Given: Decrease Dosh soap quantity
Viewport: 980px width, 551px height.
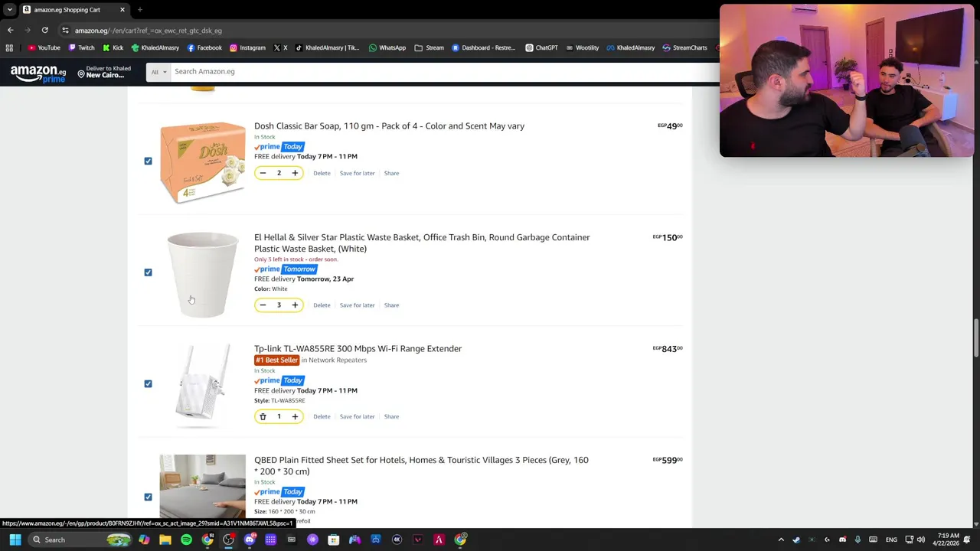Looking at the screenshot, I should 263,173.
